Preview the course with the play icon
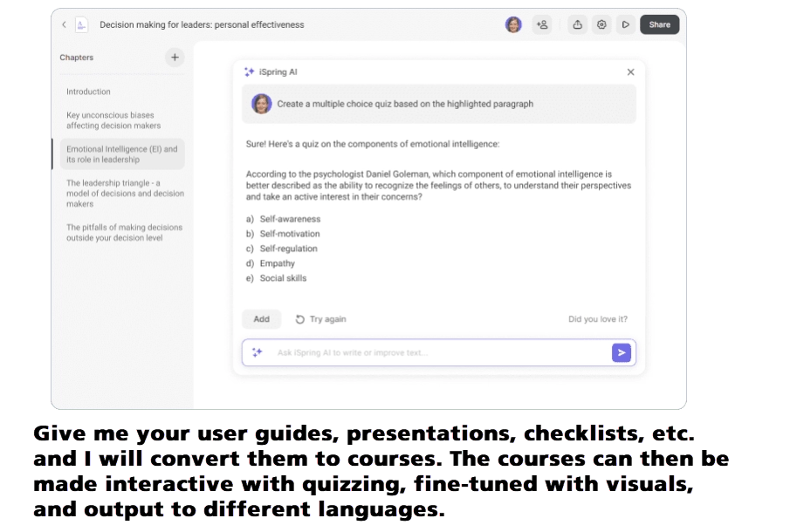The height and width of the screenshot is (532, 790). (x=626, y=24)
